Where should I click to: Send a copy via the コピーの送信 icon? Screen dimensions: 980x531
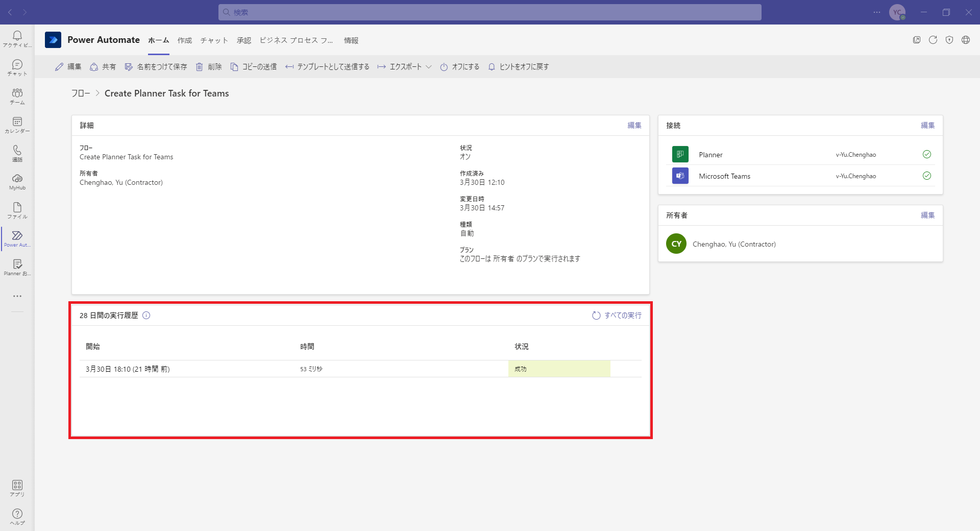254,66
